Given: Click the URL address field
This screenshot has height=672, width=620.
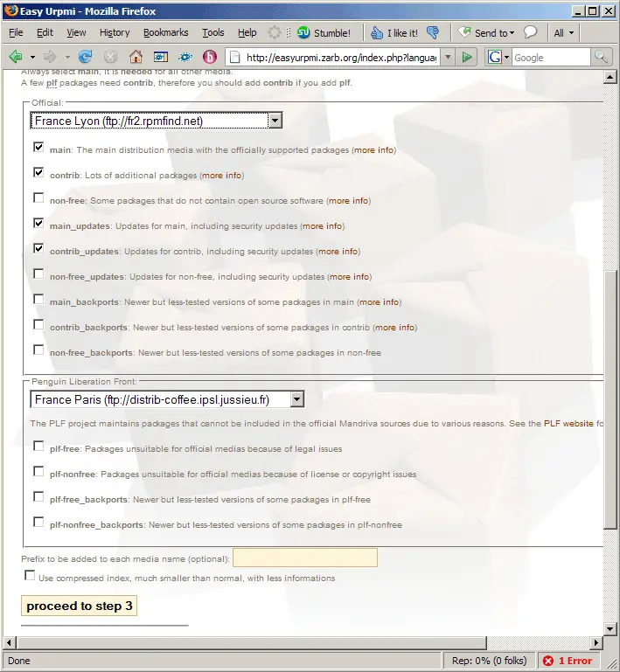Looking at the screenshot, I should pyautogui.click(x=341, y=58).
